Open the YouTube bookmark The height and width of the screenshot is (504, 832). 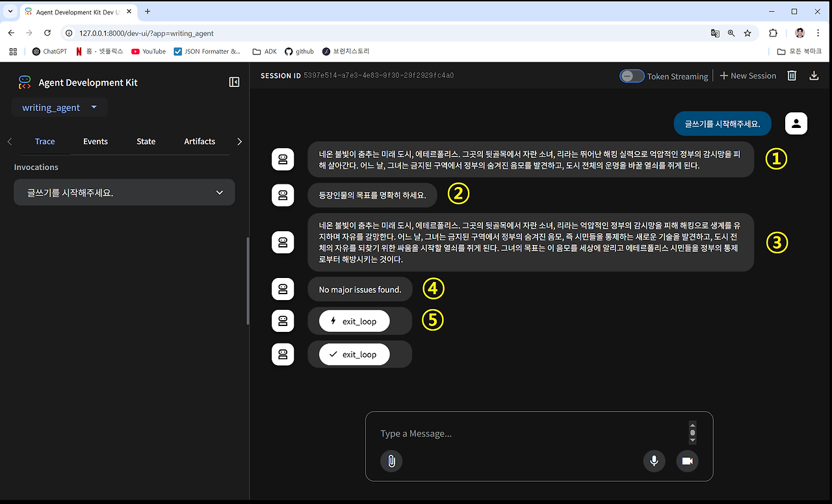[148, 51]
